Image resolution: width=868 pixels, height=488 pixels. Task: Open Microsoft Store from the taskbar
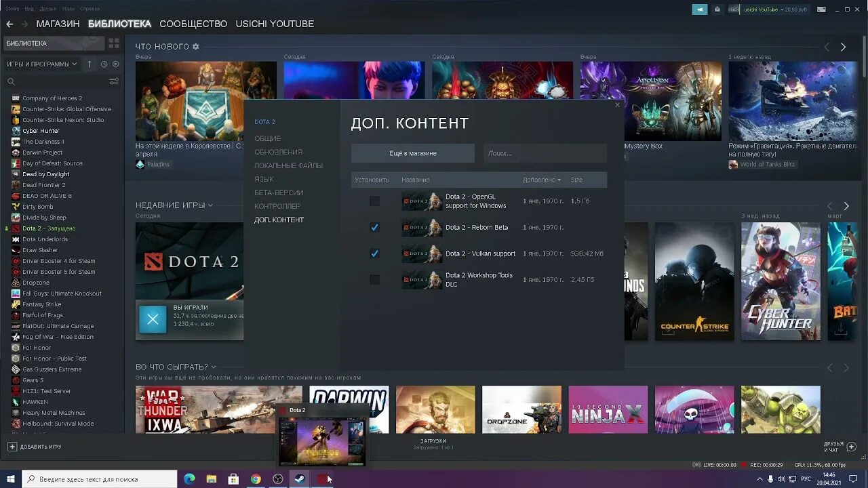(233, 479)
